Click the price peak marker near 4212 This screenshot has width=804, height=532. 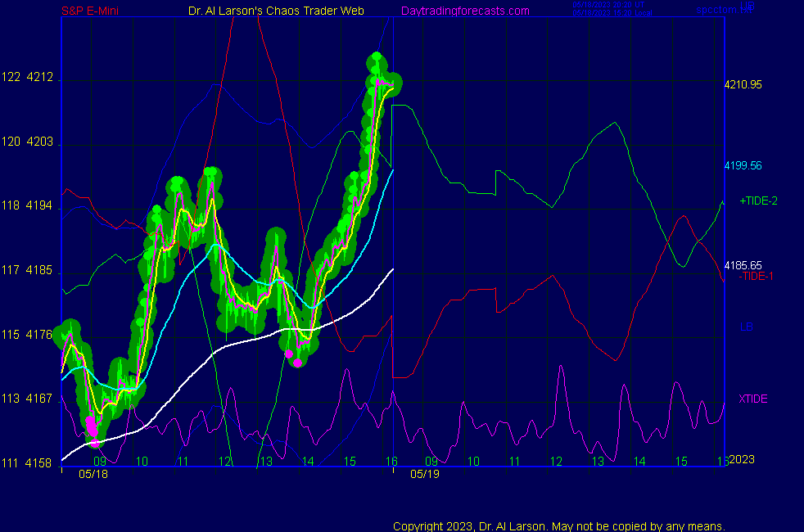click(377, 58)
